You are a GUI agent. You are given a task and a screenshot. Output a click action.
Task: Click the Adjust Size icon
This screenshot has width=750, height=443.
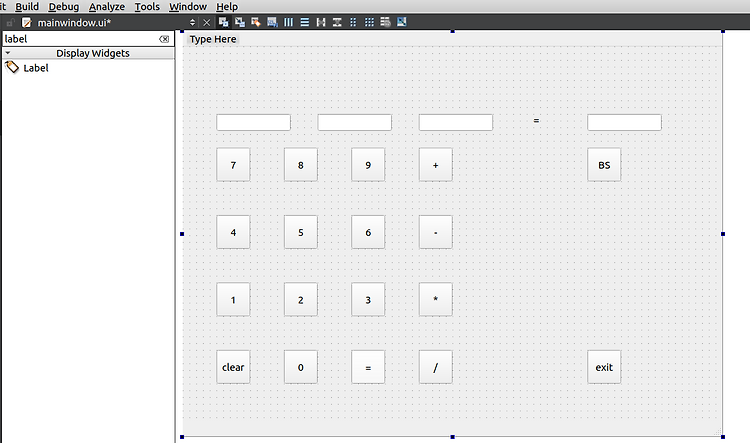click(x=402, y=22)
